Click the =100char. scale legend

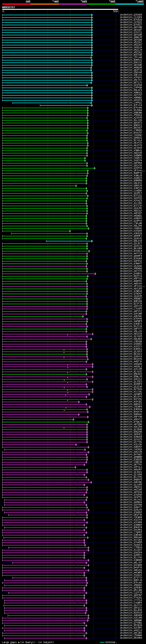pos(108,642)
